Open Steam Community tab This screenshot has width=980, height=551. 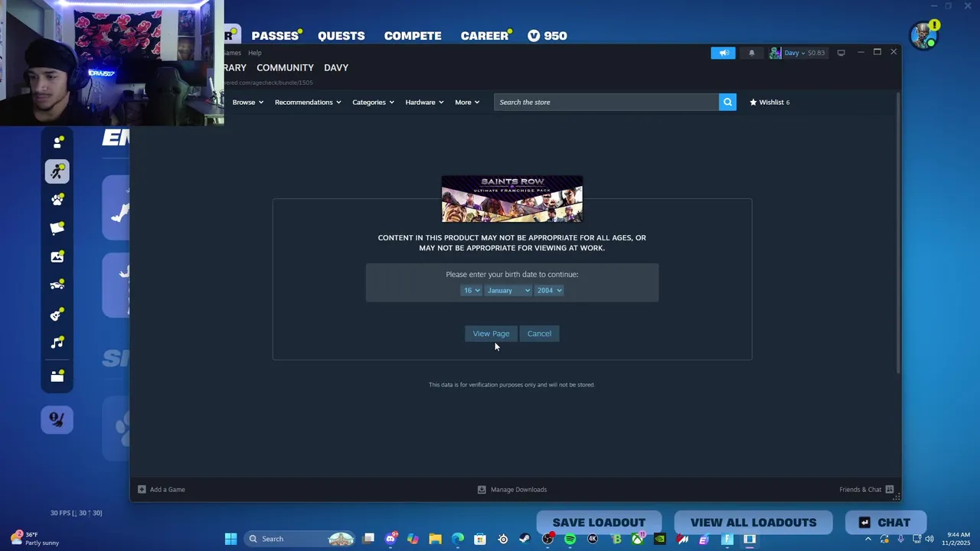[x=285, y=67]
